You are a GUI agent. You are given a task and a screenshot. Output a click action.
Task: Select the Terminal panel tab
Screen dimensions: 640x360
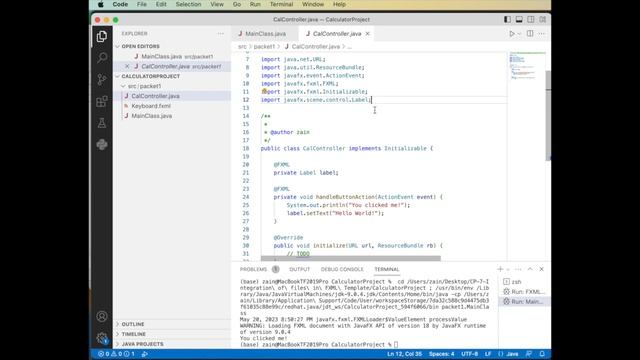coord(387,269)
